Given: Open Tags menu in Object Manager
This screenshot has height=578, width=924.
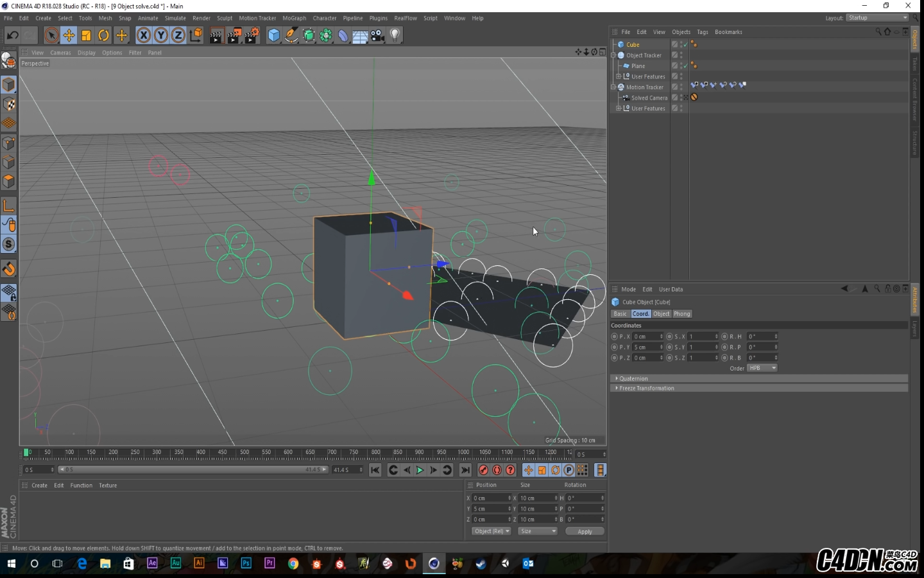Looking at the screenshot, I should [x=703, y=32].
